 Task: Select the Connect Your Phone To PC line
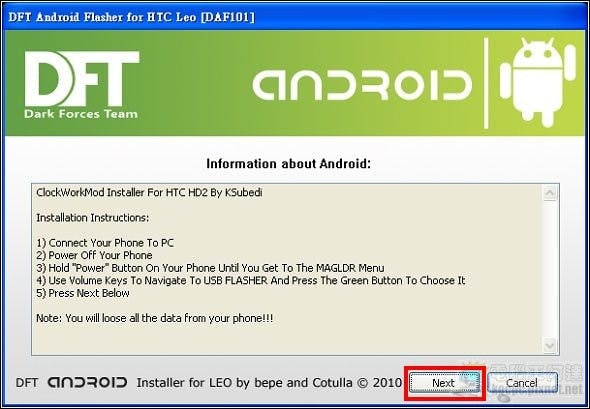pyautogui.click(x=105, y=243)
